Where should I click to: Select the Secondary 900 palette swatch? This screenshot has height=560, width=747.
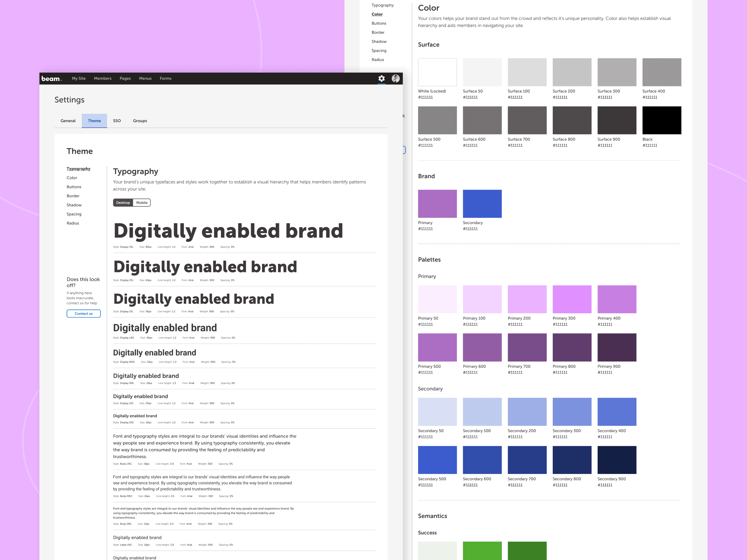click(x=617, y=460)
